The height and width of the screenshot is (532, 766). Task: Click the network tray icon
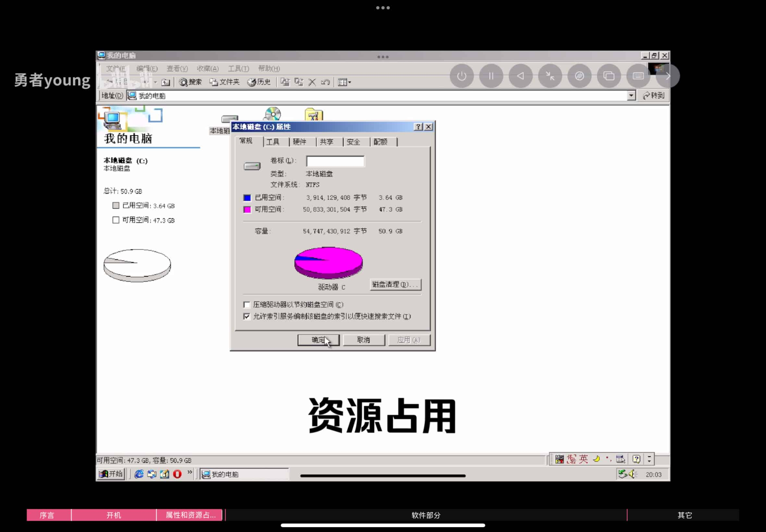coord(622,474)
